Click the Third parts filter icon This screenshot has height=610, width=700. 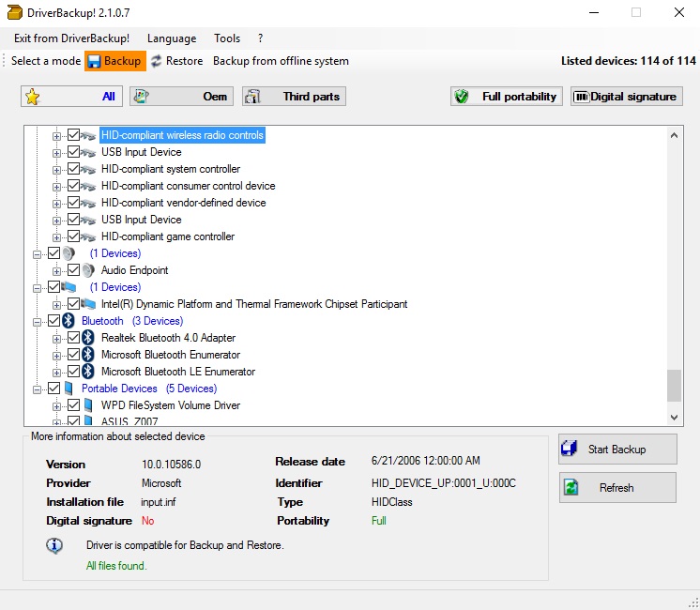pyautogui.click(x=252, y=97)
